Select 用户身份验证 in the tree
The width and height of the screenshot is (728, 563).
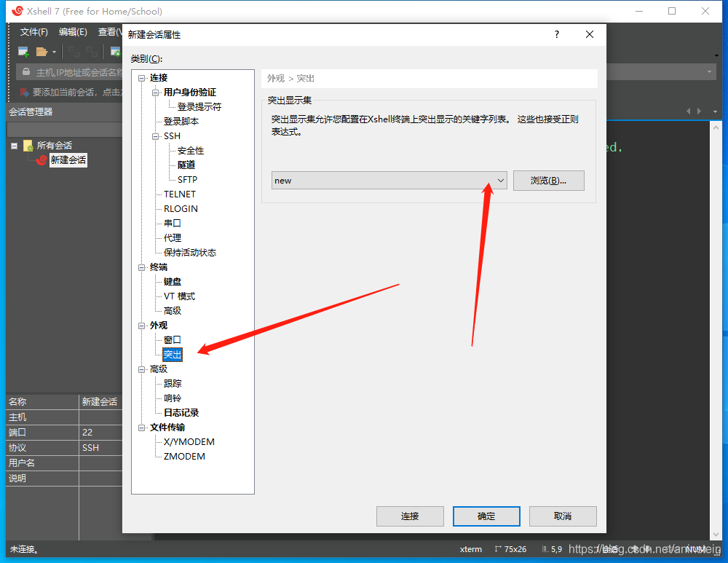point(190,92)
